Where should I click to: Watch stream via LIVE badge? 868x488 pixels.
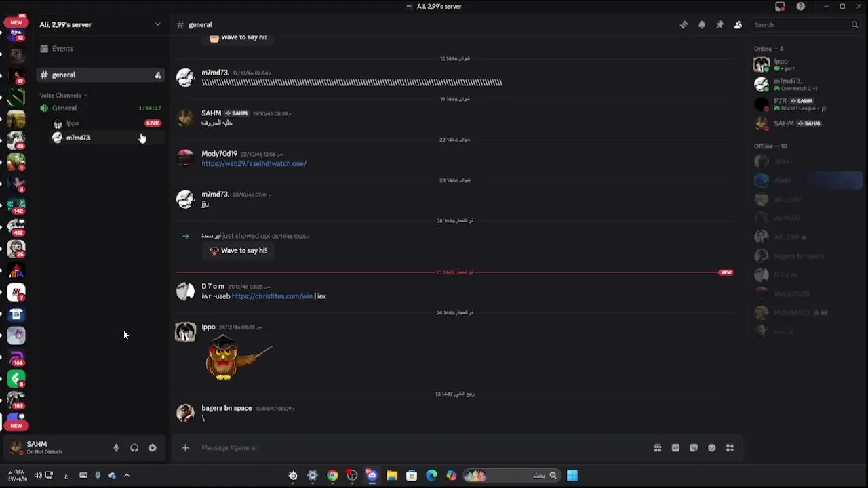click(x=153, y=123)
